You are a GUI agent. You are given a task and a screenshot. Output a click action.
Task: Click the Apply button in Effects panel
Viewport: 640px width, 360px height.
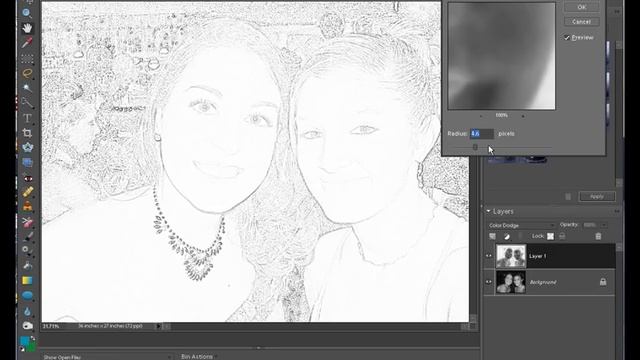click(x=597, y=196)
